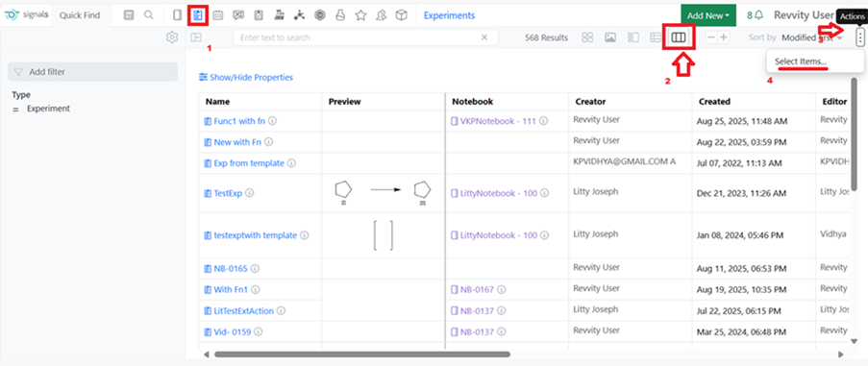Clear the search box with X icon
868x366 pixels.
[484, 37]
